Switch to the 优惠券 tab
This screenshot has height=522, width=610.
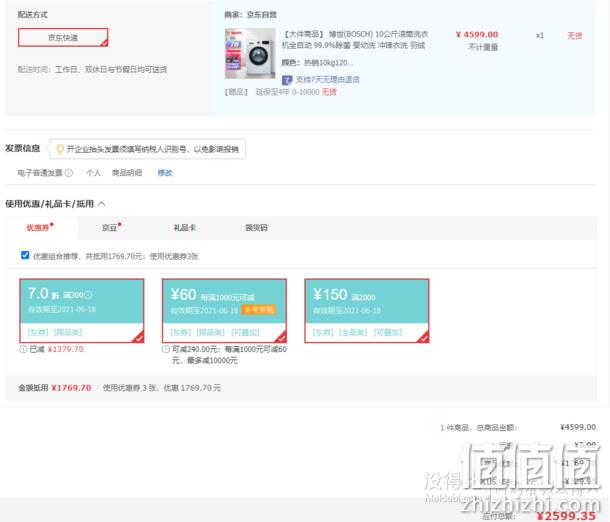coord(40,228)
